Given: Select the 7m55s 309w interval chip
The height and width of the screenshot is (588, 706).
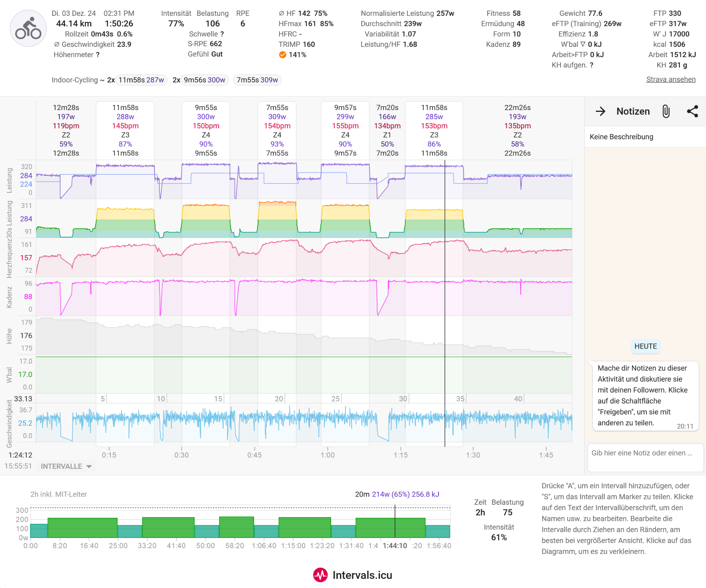Looking at the screenshot, I should tap(257, 80).
